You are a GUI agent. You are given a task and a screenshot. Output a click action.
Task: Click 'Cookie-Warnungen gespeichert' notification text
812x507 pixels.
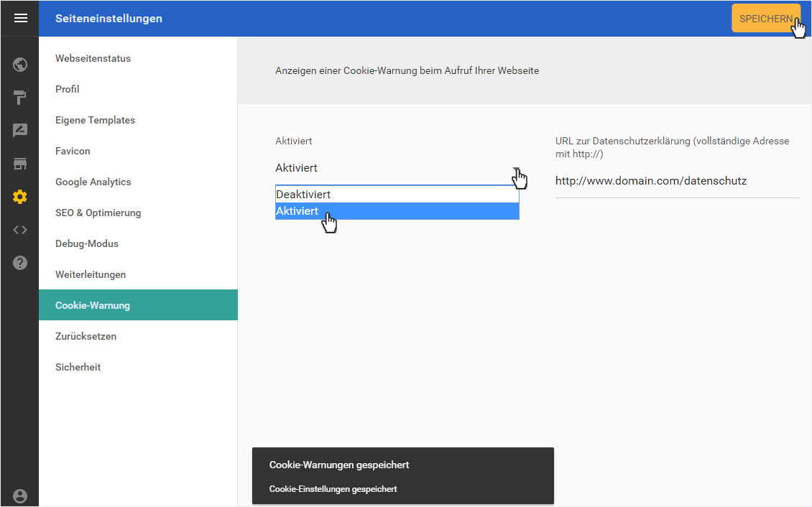pos(339,465)
